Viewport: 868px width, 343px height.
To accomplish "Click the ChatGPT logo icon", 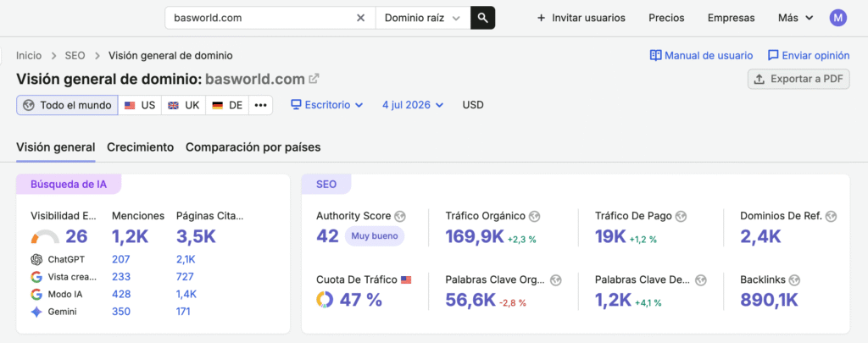I will [36, 259].
